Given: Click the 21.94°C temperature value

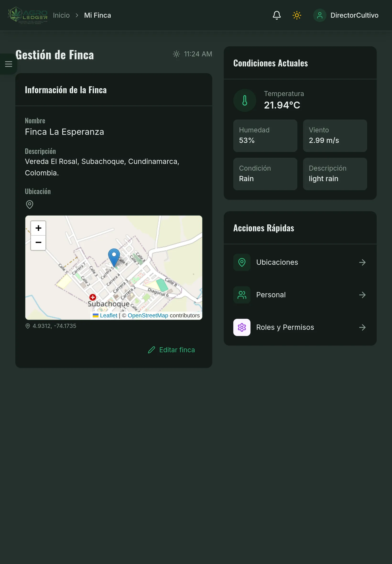Looking at the screenshot, I should [x=282, y=105].
